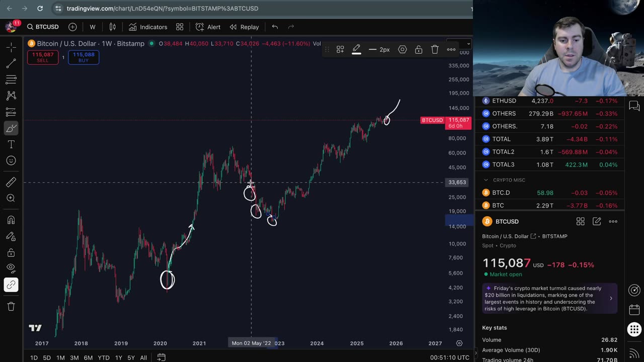Image resolution: width=644 pixels, height=362 pixels.
Task: Open the emoji and icons tool
Action: coord(11,160)
